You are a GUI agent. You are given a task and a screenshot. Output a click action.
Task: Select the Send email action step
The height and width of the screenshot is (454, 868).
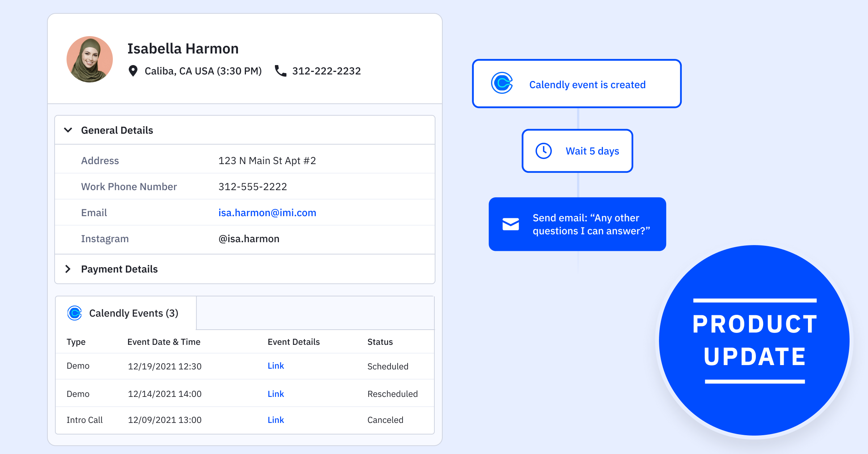[578, 224]
